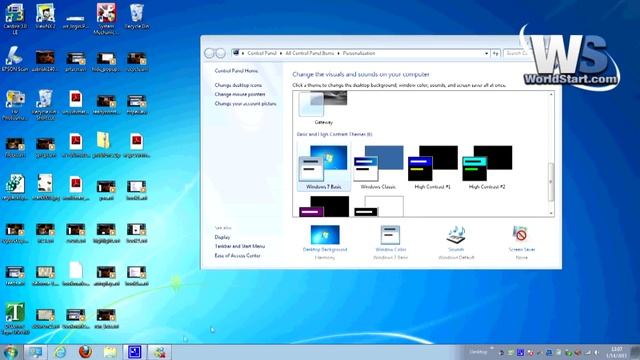Screen dimensions: 640x360
Task: Open the Window Color setting
Action: [x=390, y=242]
